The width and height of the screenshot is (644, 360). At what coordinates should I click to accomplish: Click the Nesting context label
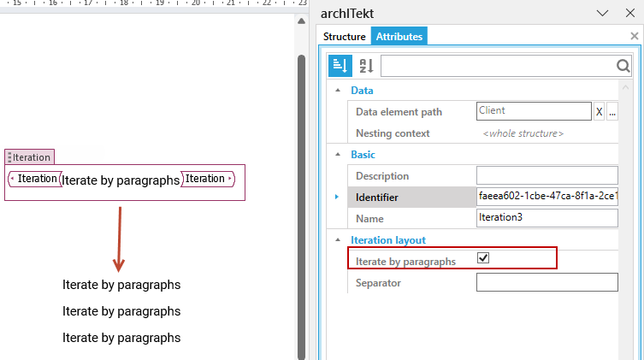pyautogui.click(x=393, y=133)
